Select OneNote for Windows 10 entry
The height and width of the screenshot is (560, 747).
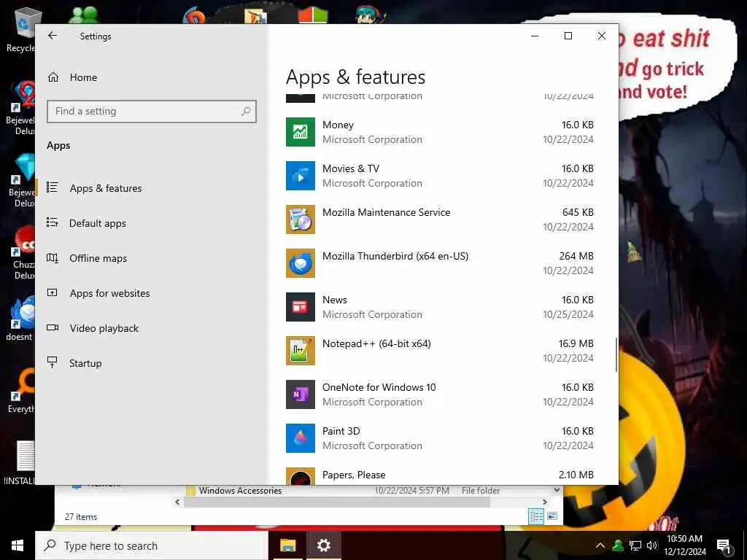point(440,394)
